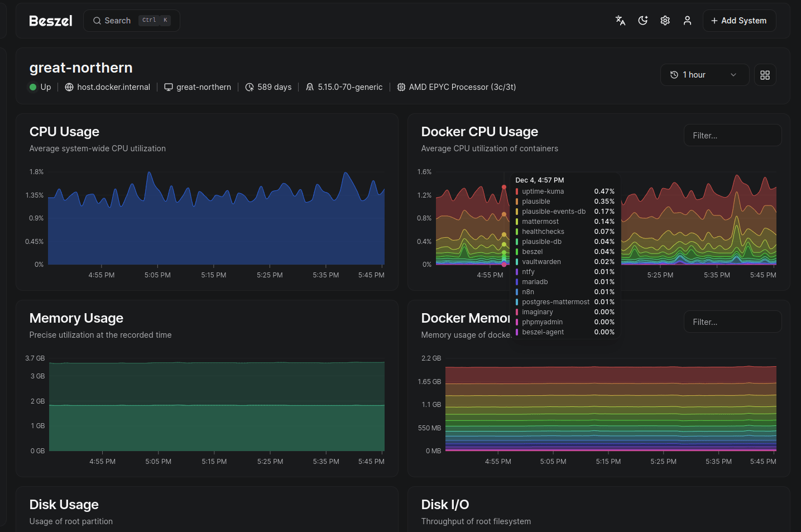This screenshot has width=801, height=532.
Task: Type in Docker CPU Usage filter field
Action: (732, 136)
